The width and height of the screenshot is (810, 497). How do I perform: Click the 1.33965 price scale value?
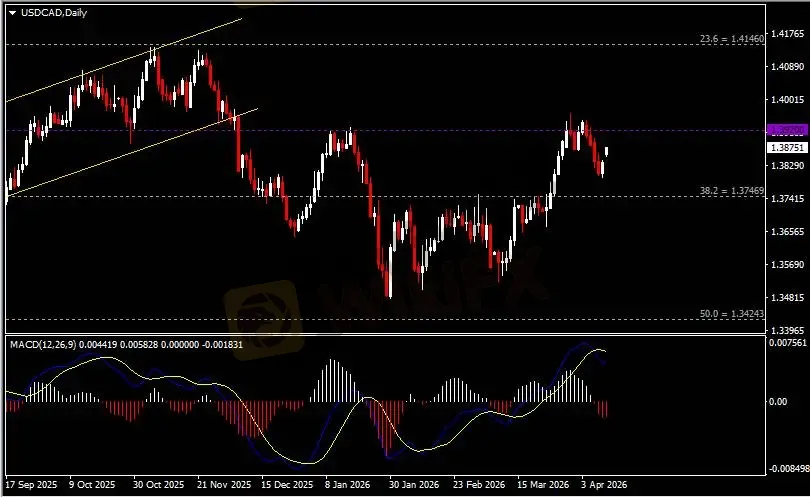(787, 331)
